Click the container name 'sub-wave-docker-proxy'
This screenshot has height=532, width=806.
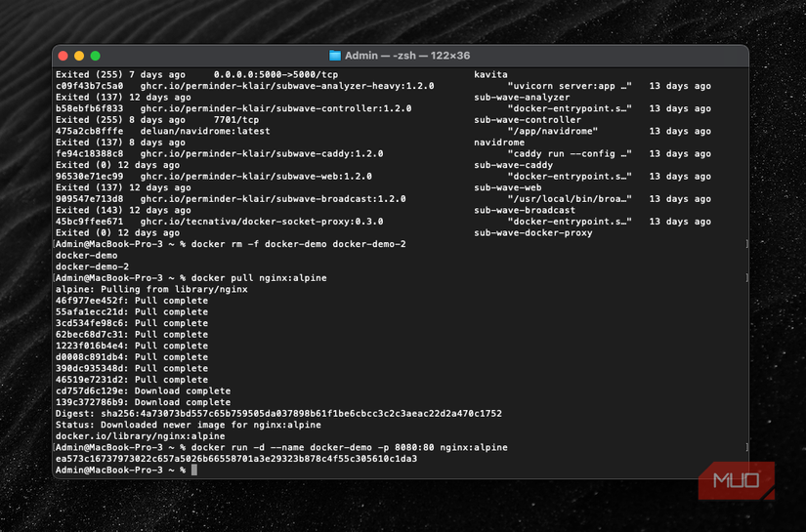pos(533,232)
